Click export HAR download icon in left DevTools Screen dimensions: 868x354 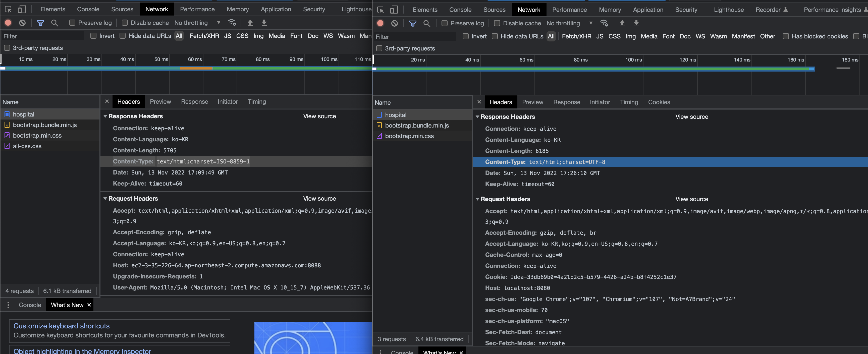point(264,23)
